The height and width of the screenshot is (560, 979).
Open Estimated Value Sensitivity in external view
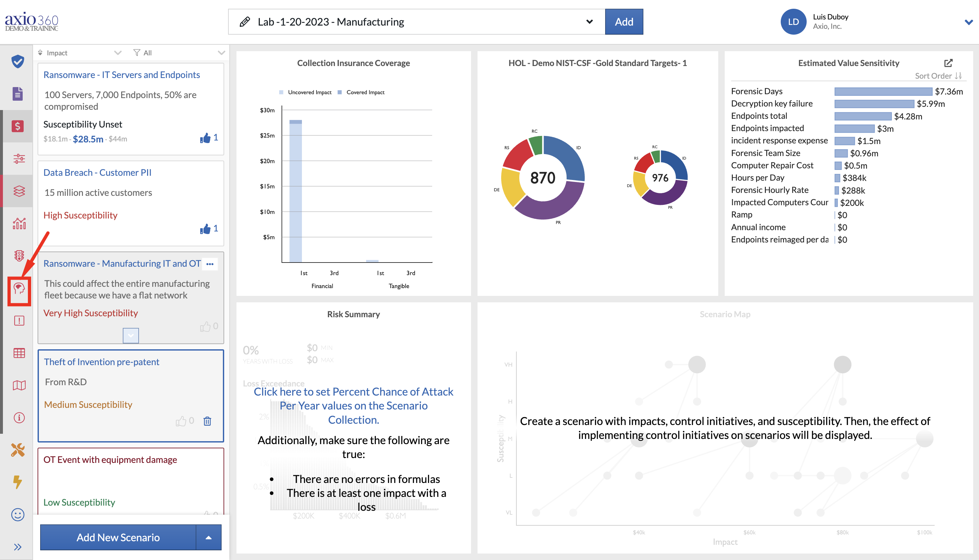[x=948, y=63]
